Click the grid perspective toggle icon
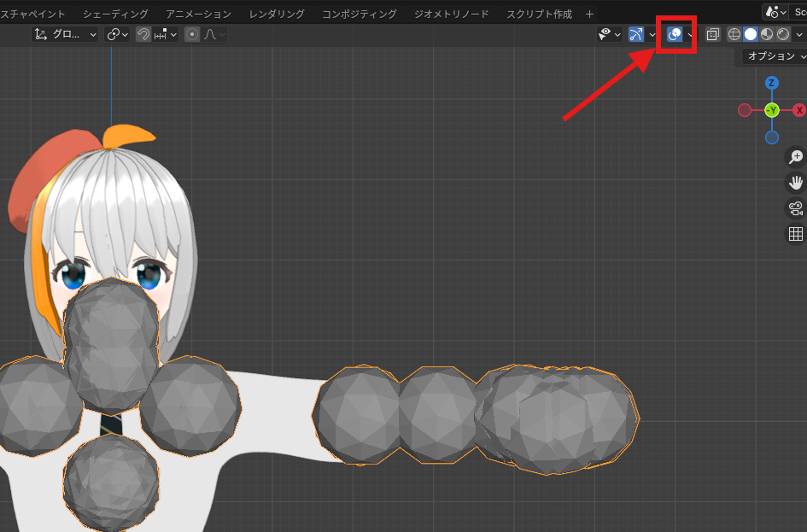Image resolution: width=807 pixels, height=532 pixels. coord(794,233)
